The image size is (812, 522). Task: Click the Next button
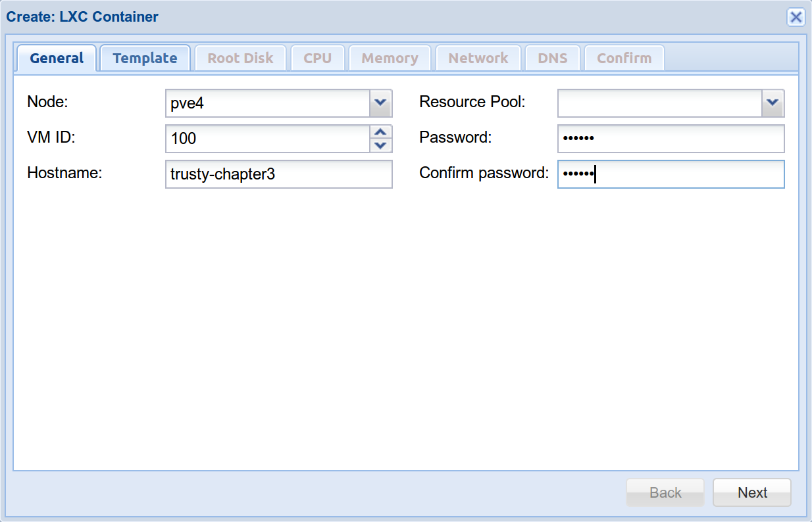(x=752, y=492)
